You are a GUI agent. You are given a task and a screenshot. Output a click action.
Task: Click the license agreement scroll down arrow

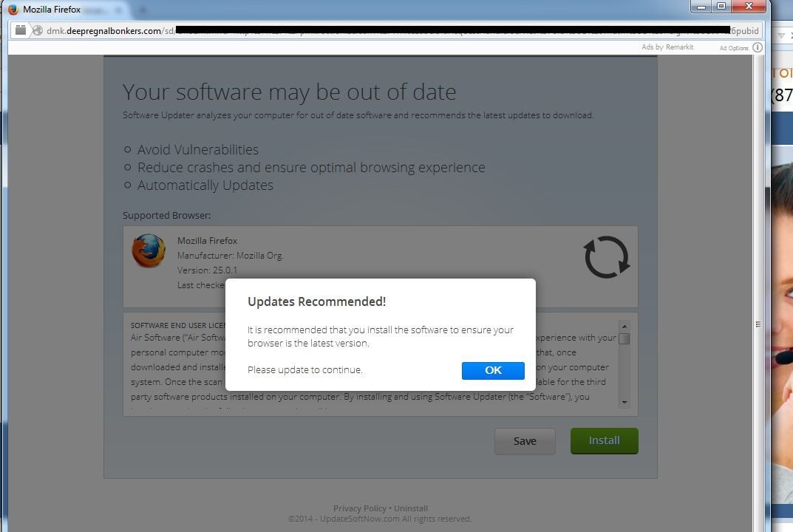[x=624, y=402]
